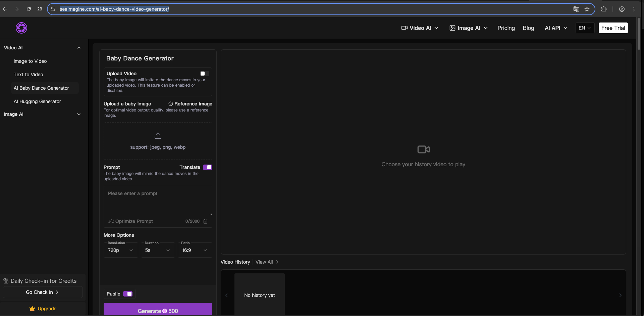Viewport: 644px width, 316px height.
Task: Click the Optimize Prompt sparkle button
Action: (x=130, y=221)
